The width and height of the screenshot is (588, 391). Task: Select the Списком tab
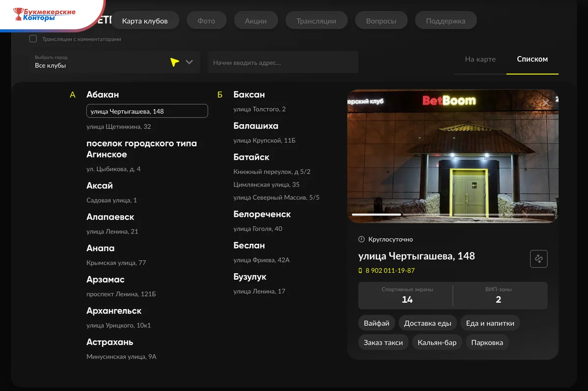tap(532, 59)
